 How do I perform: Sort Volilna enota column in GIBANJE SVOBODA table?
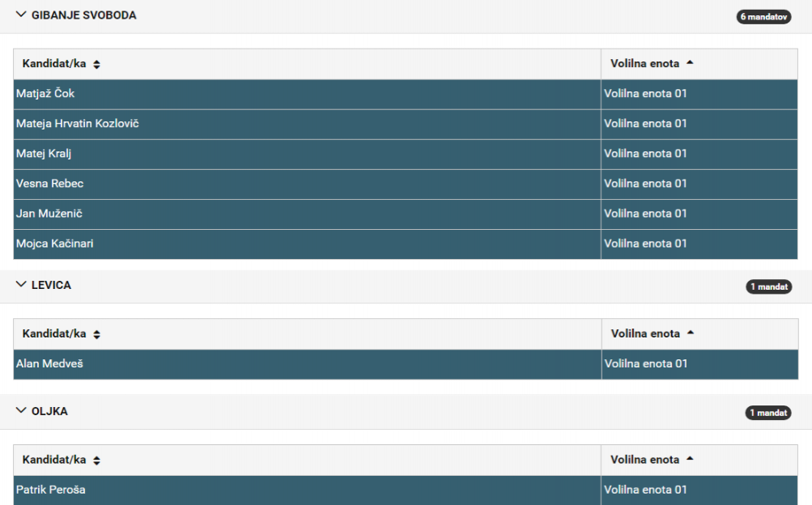coord(690,63)
